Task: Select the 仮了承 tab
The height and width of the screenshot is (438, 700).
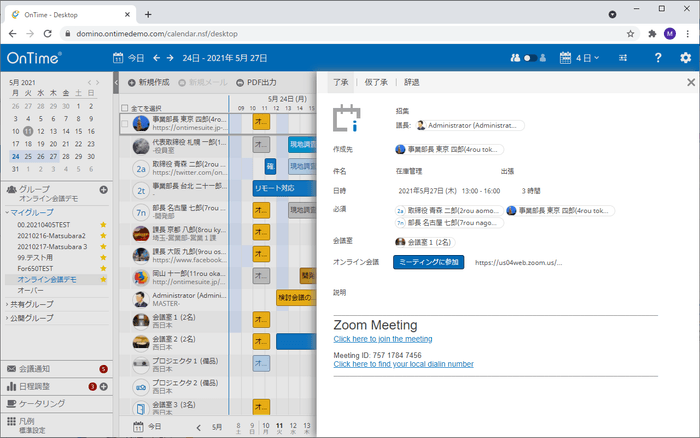Action: (x=376, y=82)
